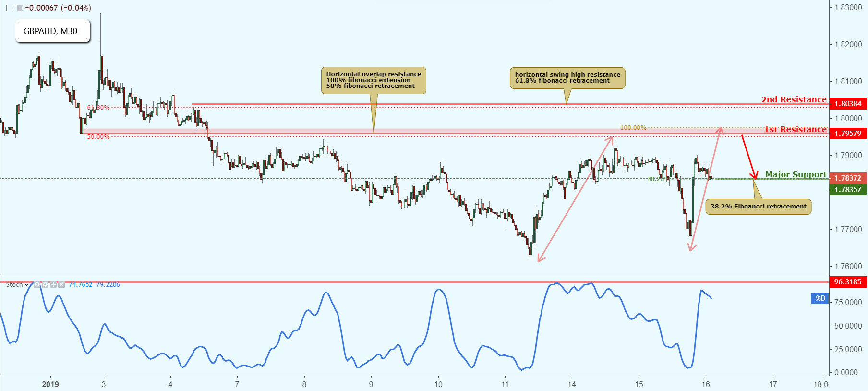This screenshot has width=868, height=391.
Task: Select the 38.2% Fibonacci retracement callout
Action: click(x=759, y=207)
